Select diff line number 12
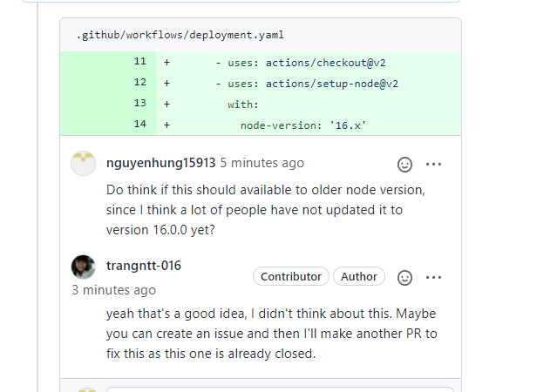 (x=140, y=83)
